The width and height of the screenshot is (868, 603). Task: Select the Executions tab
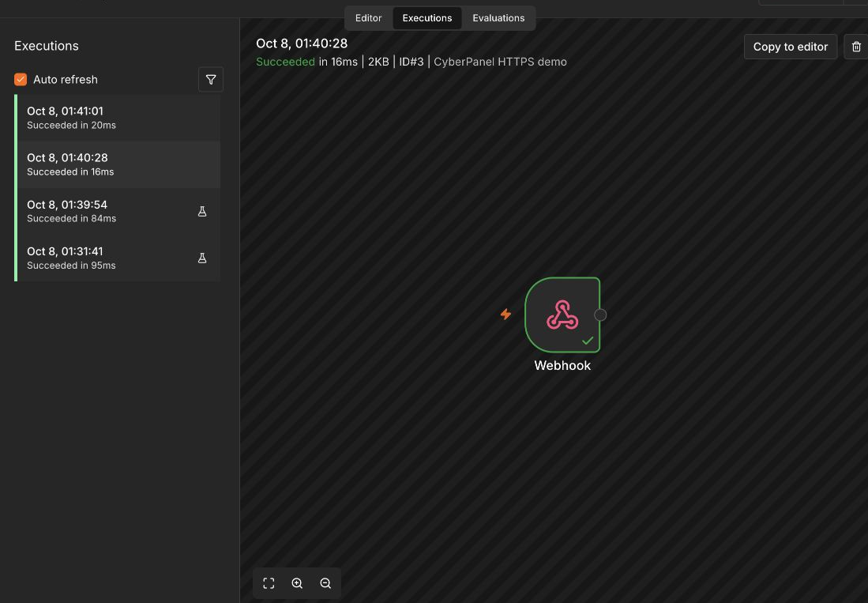click(x=427, y=18)
